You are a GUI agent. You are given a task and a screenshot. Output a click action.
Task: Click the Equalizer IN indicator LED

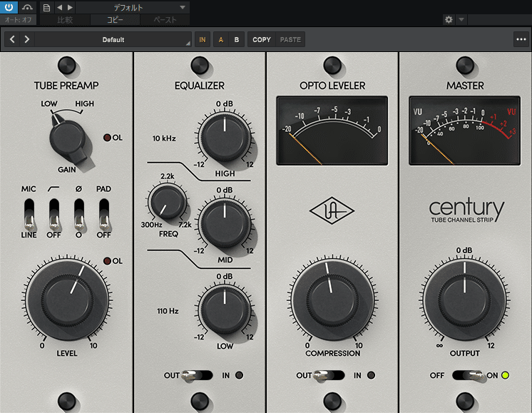tap(239, 375)
